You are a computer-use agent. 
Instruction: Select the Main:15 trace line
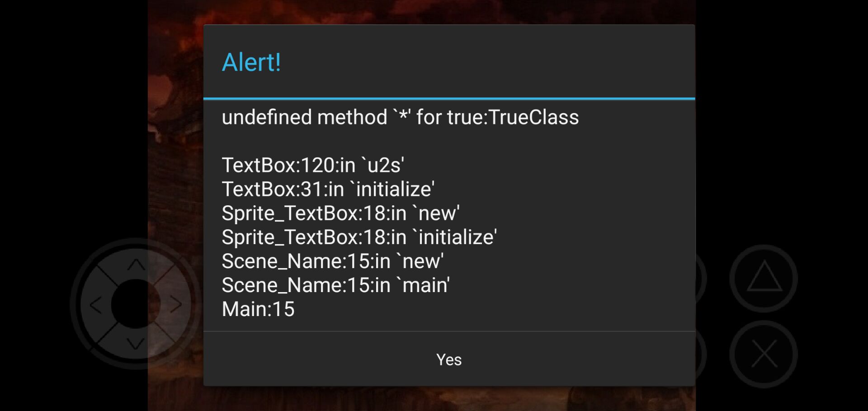[x=258, y=309]
